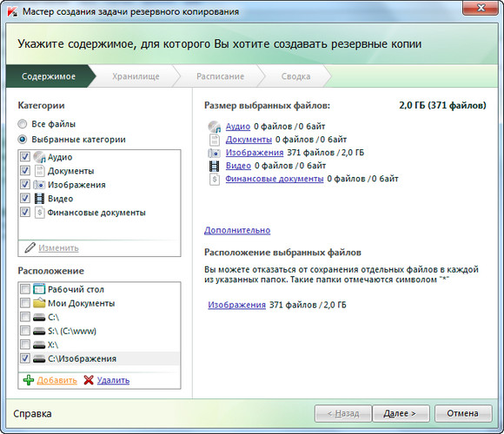Viewport: 504px width, 434px height.
Task: Uncheck the Аудио category checkbox
Action: (25, 156)
